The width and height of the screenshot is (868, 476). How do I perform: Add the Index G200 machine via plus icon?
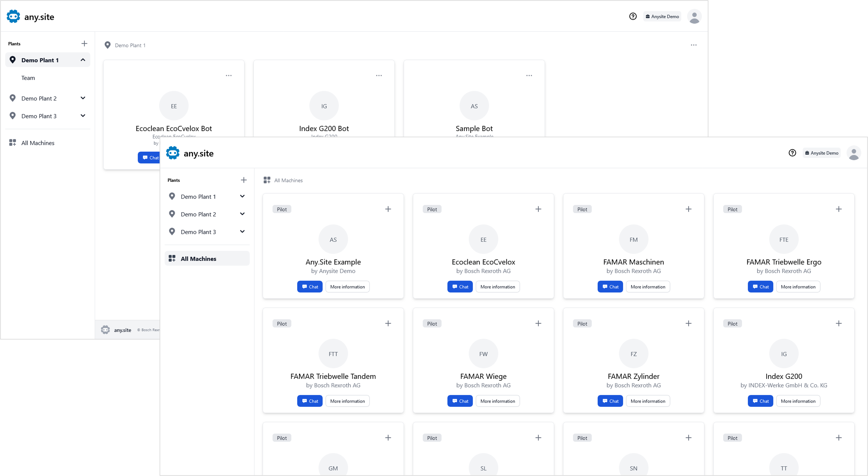[x=839, y=323]
